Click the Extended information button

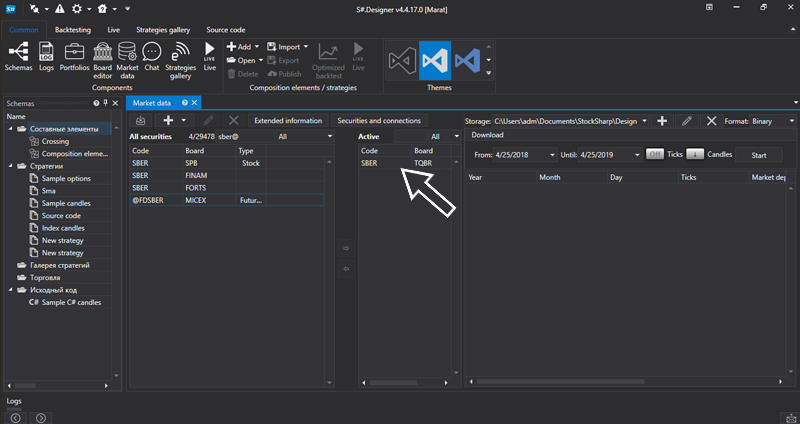(x=288, y=121)
